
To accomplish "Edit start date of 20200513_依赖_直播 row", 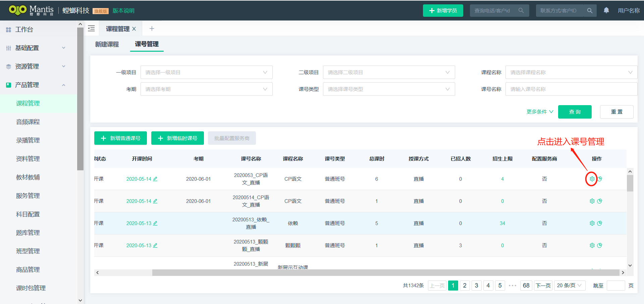I will [155, 223].
